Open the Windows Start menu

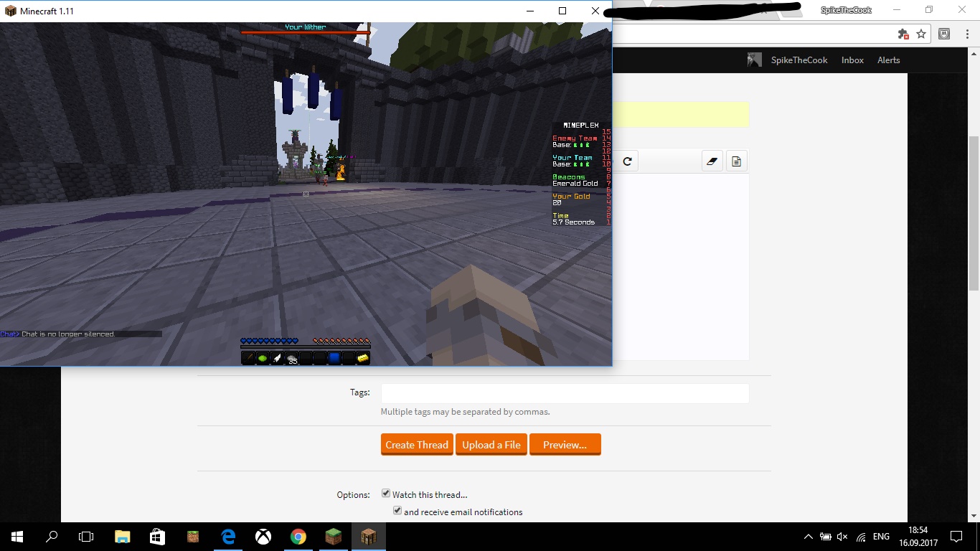point(17,537)
